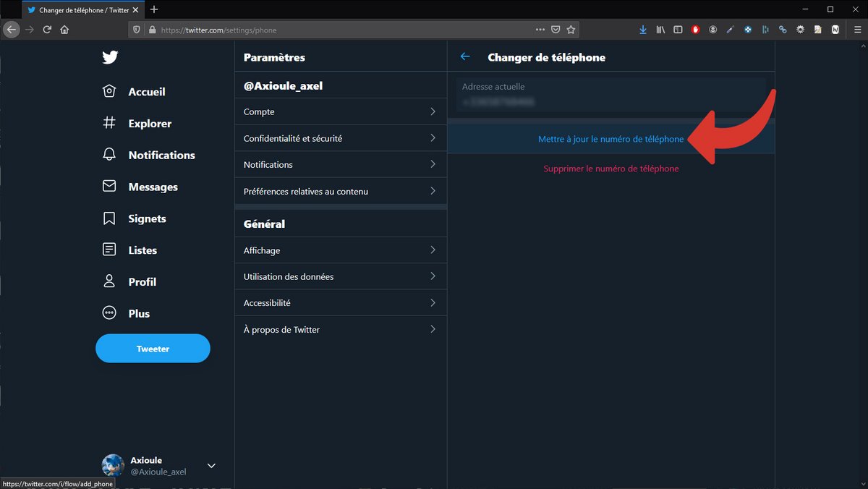The height and width of the screenshot is (489, 868).
Task: Open account switcher chevron beside Axioule
Action: tap(211, 466)
